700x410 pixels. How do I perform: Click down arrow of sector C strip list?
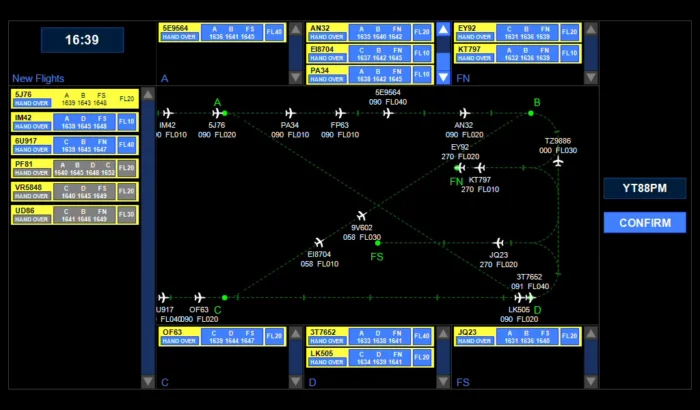click(x=296, y=381)
